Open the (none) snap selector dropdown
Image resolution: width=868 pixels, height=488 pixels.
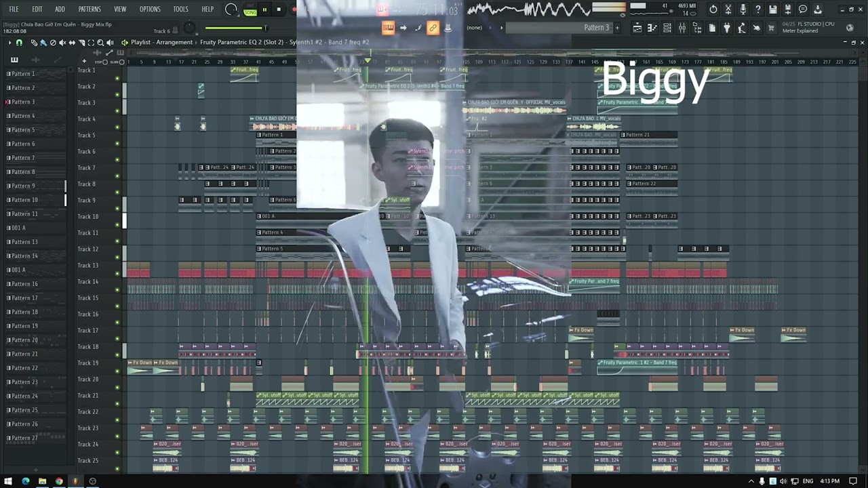(x=475, y=28)
